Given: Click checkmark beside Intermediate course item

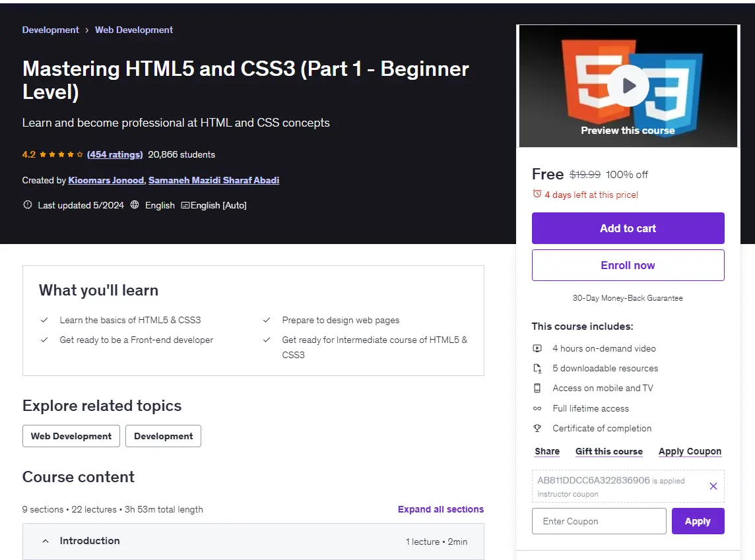Looking at the screenshot, I should (267, 340).
